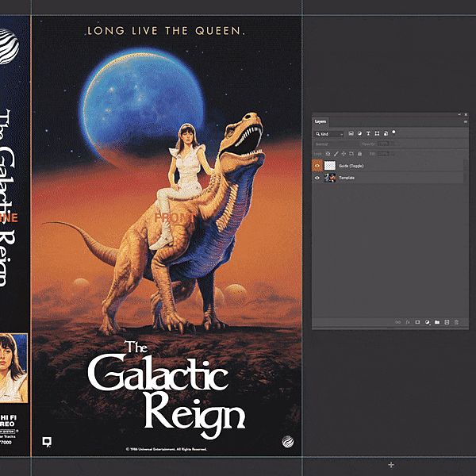Click the woman portrait on spine panel
The image size is (476, 476).
coord(13,368)
